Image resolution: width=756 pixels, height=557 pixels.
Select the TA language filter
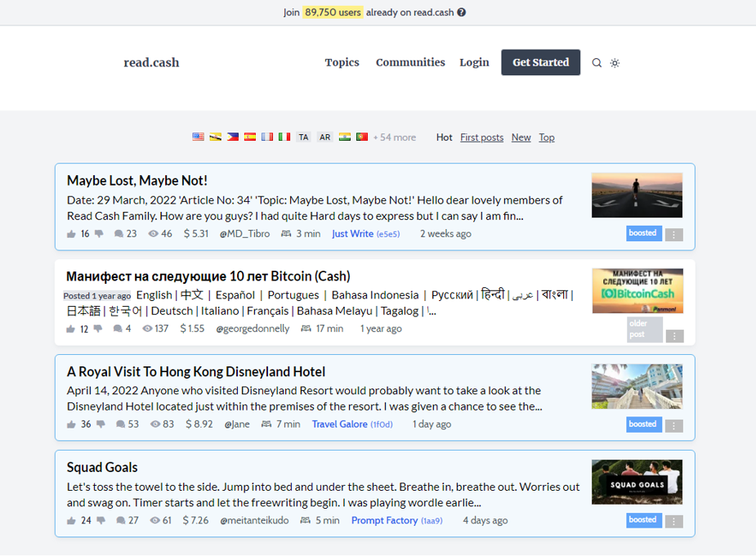click(x=303, y=137)
